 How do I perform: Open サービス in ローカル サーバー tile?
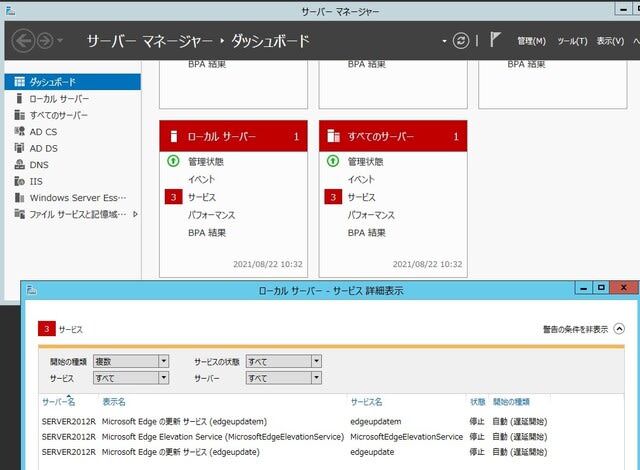click(x=202, y=197)
